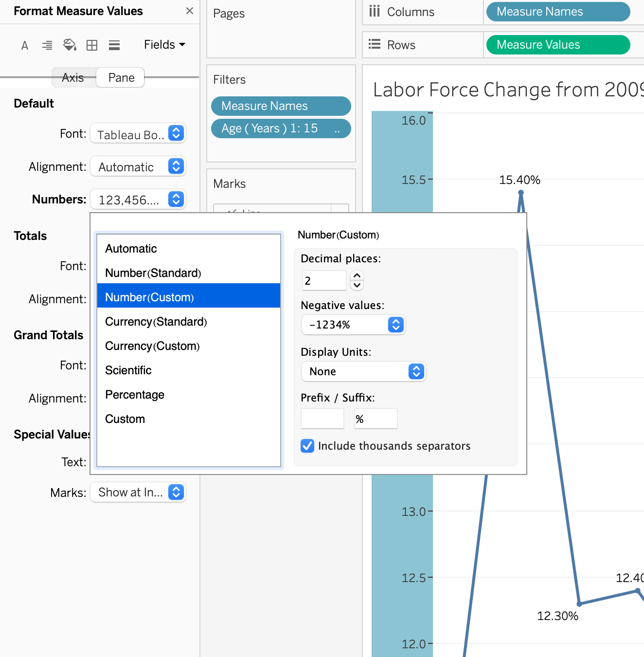Choose Percentage from the number format list

click(x=135, y=395)
